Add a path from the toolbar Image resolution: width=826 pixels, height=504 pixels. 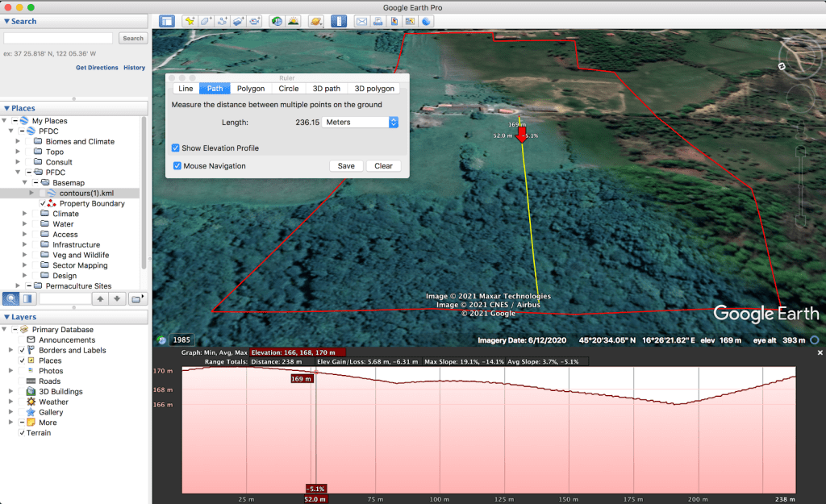click(223, 21)
